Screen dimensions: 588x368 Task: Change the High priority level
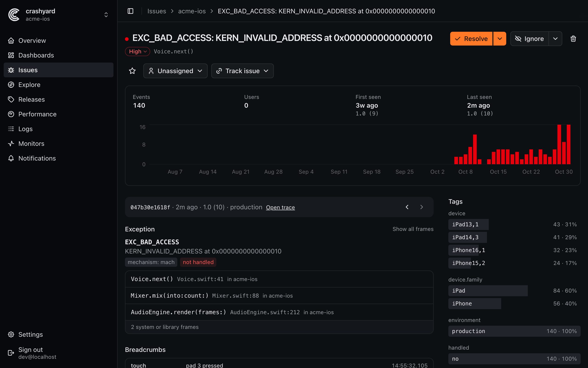(138, 52)
